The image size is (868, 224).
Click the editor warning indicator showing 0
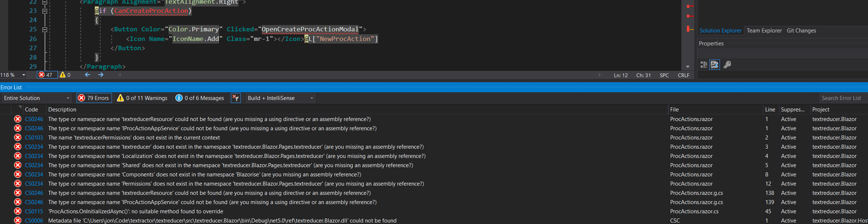[x=65, y=75]
